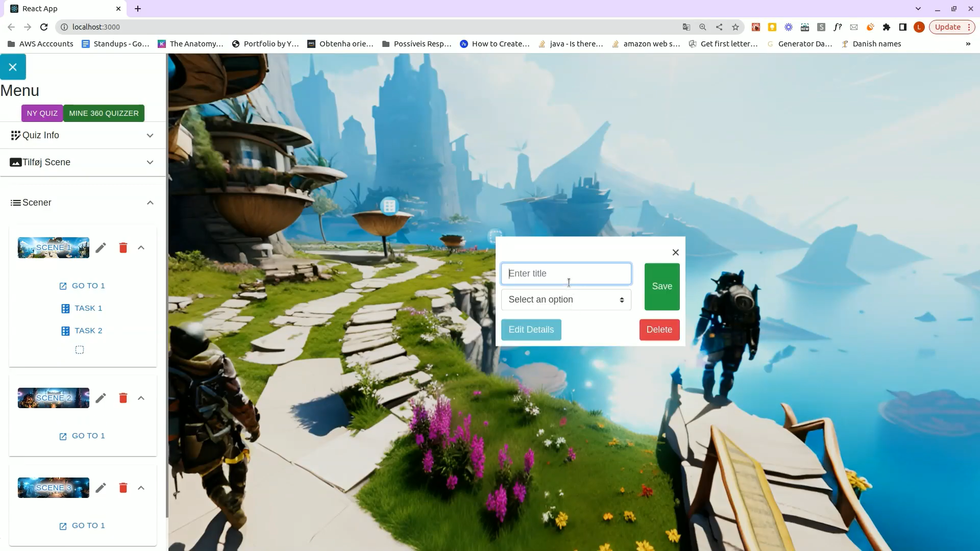Click the task hotspot icon in the panorama
Screen dimensions: 980x551
click(389, 206)
